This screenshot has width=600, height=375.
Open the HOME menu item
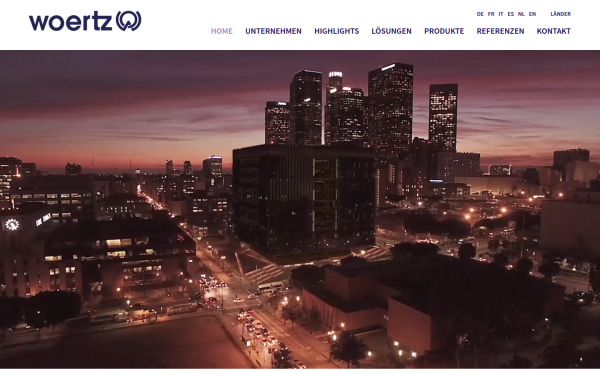(x=222, y=31)
